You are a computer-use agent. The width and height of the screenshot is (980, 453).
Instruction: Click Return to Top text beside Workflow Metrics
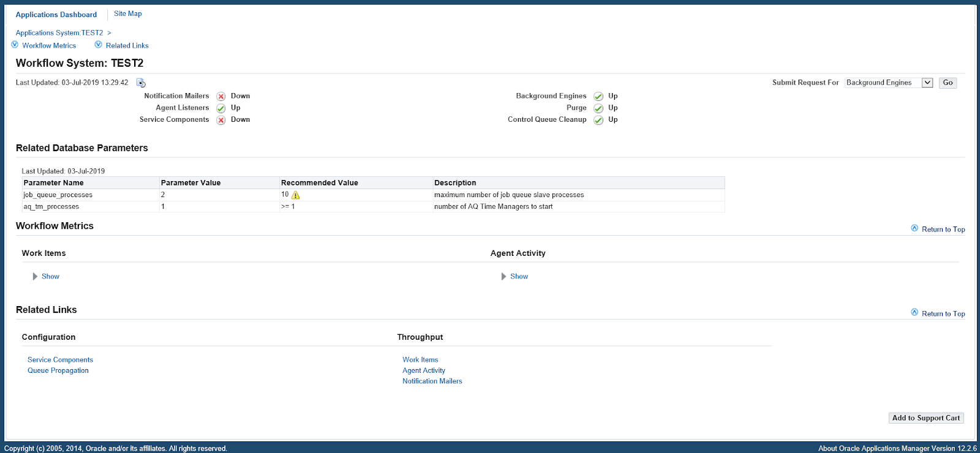pyautogui.click(x=943, y=230)
